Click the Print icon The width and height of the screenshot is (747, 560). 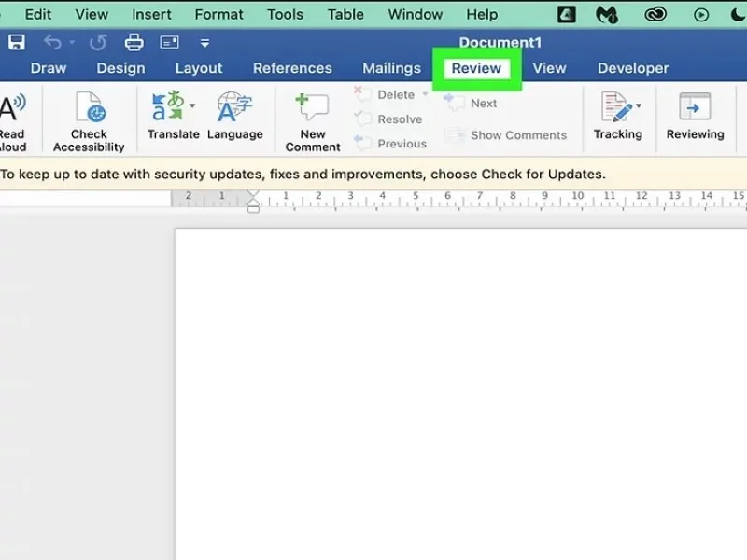click(x=134, y=43)
